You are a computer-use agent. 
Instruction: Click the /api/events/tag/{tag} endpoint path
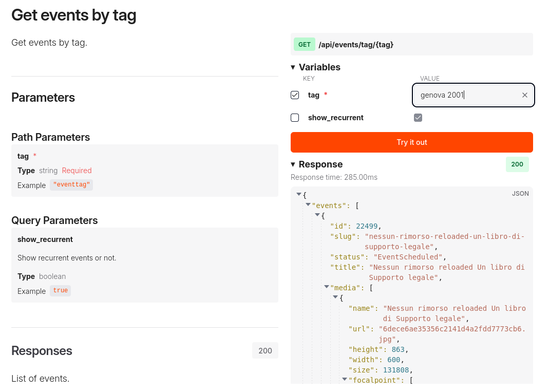(356, 45)
